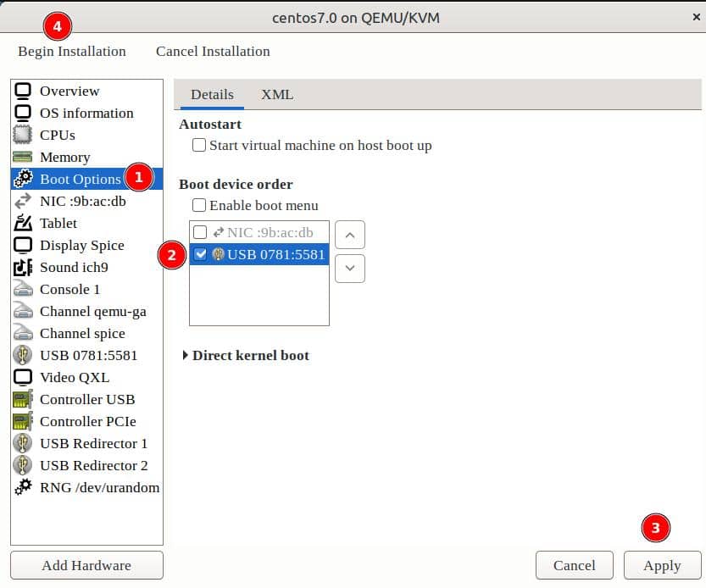Click the NIC arrows icon in sidebar

click(x=23, y=201)
